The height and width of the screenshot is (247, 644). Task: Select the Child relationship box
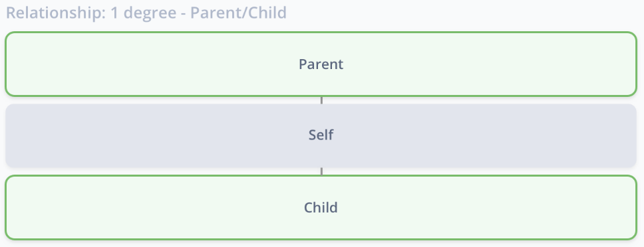[x=321, y=208]
